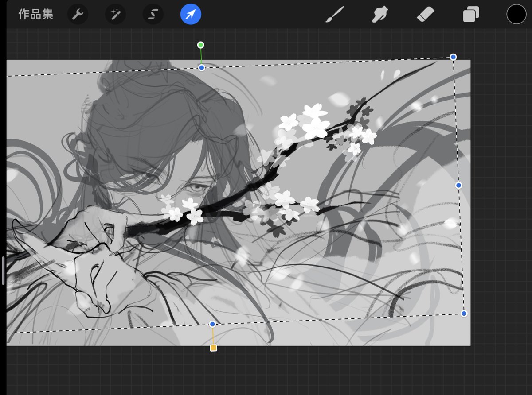Select the Eraser tool

pyautogui.click(x=426, y=15)
